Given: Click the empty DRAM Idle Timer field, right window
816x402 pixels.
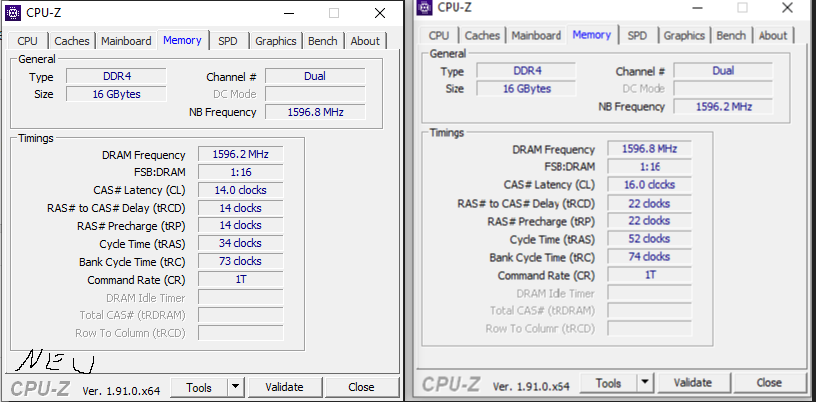Looking at the screenshot, I should (x=649, y=293).
